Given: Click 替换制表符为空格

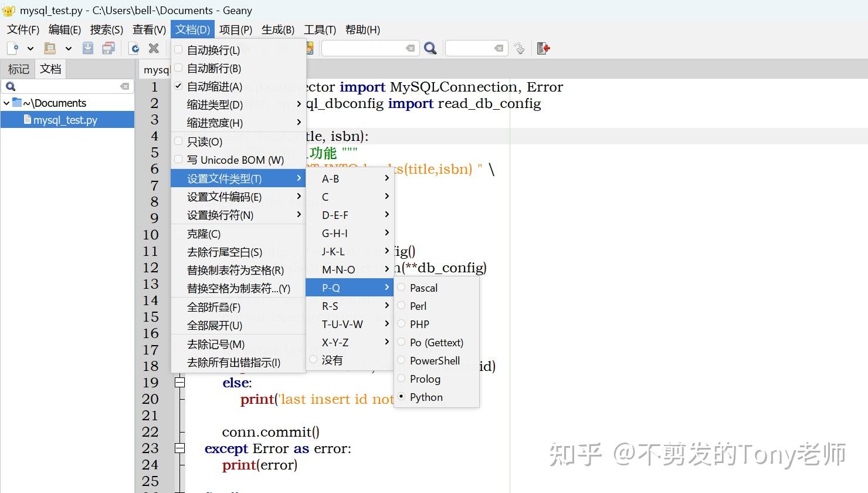Looking at the screenshot, I should click(238, 270).
